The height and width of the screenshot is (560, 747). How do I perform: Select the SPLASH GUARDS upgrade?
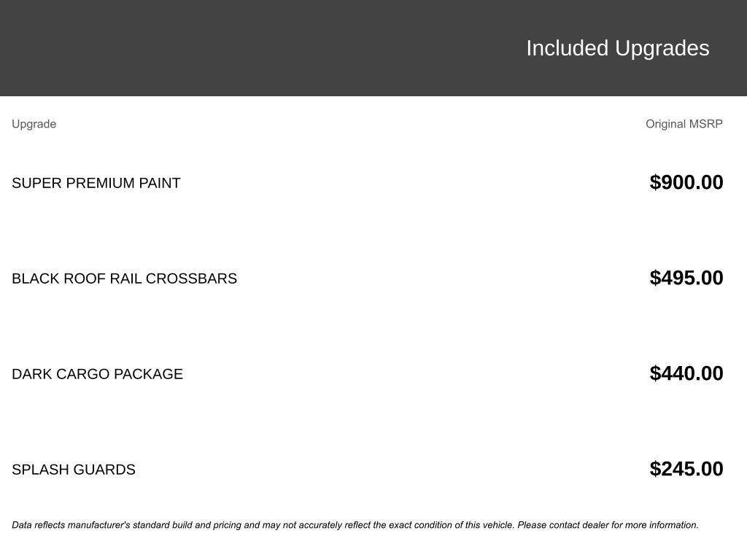pyautogui.click(x=73, y=470)
